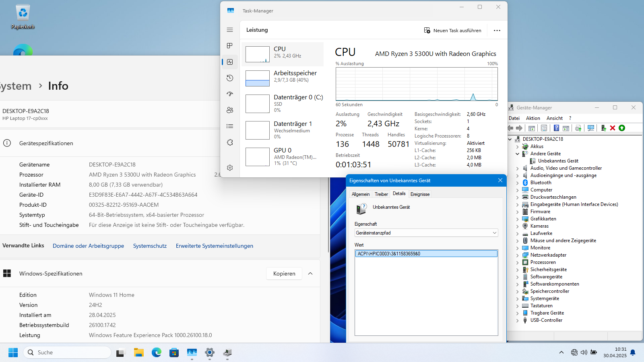This screenshot has width=644, height=362.
Task: Click Neuen Task ausführen button
Action: [x=453, y=31]
